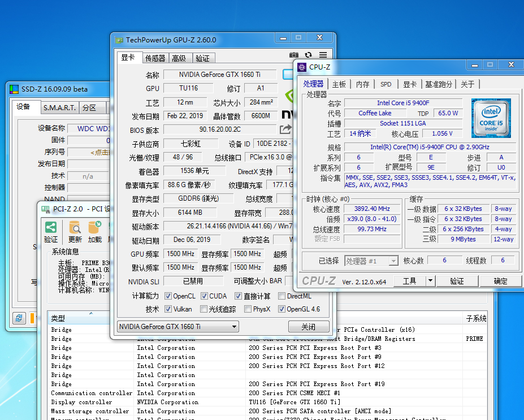
Task: Expand the CPU-Z 工具 dropdown arrow
Action: coord(430,281)
